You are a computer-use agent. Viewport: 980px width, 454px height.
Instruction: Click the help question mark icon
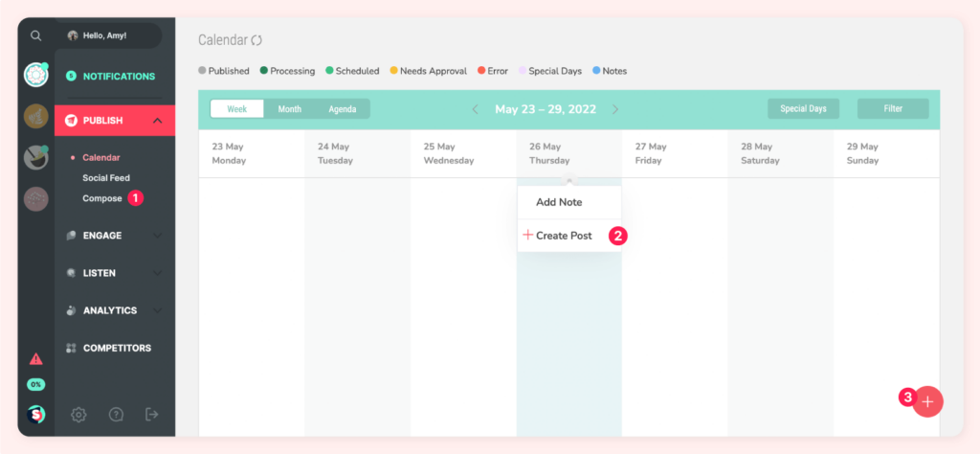point(116,414)
